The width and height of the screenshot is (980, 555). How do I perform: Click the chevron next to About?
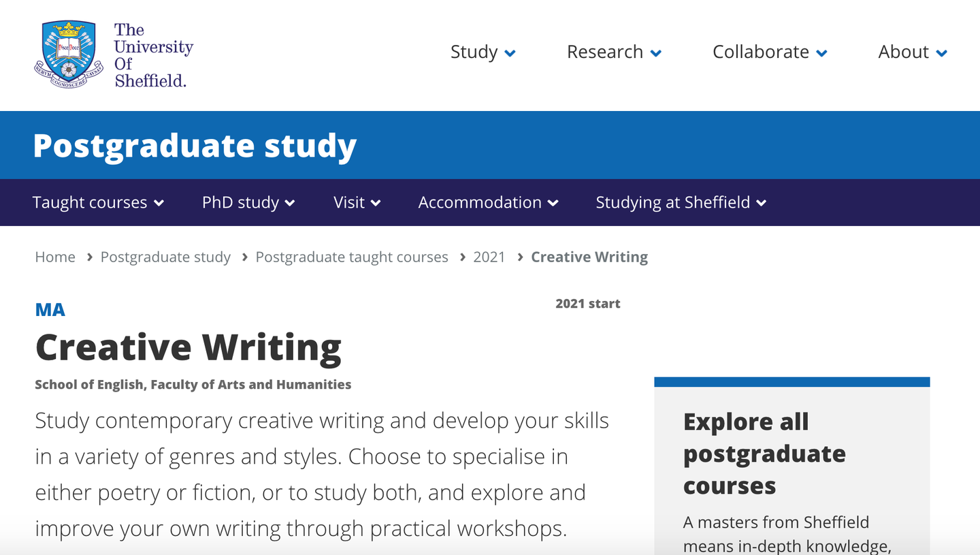pos(943,52)
